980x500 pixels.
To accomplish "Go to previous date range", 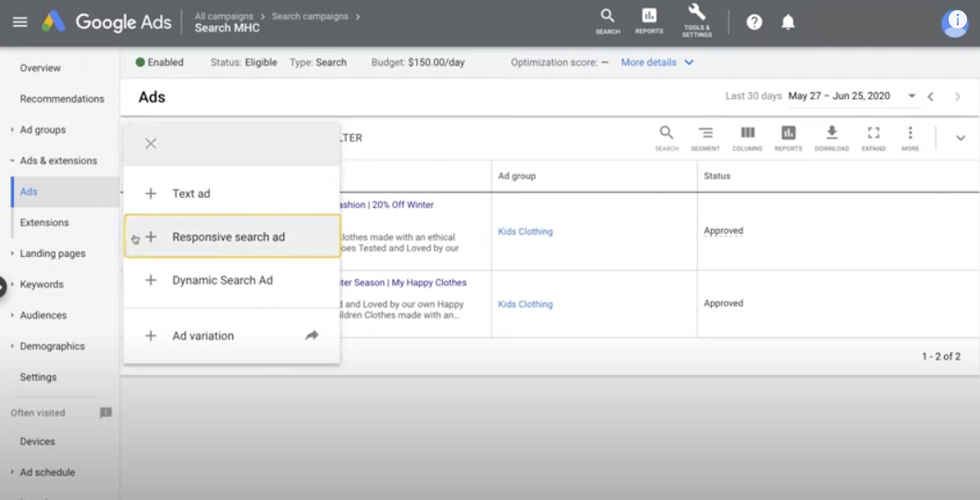I will pyautogui.click(x=931, y=96).
